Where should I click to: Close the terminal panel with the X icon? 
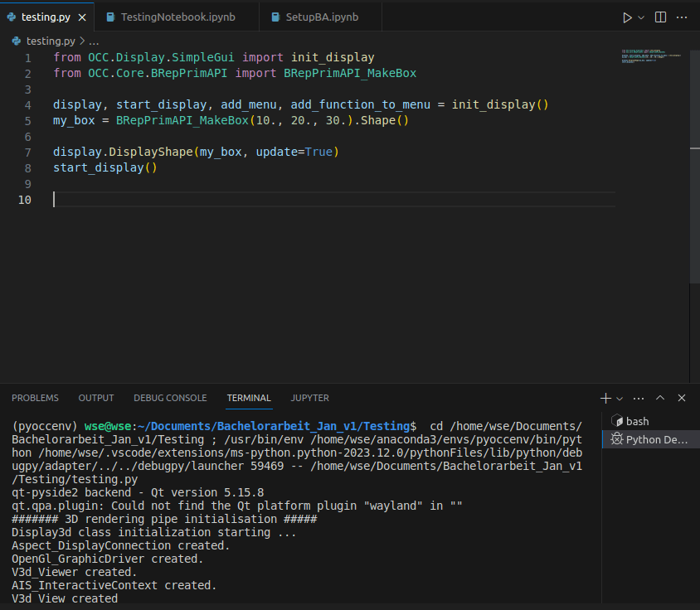tap(682, 398)
